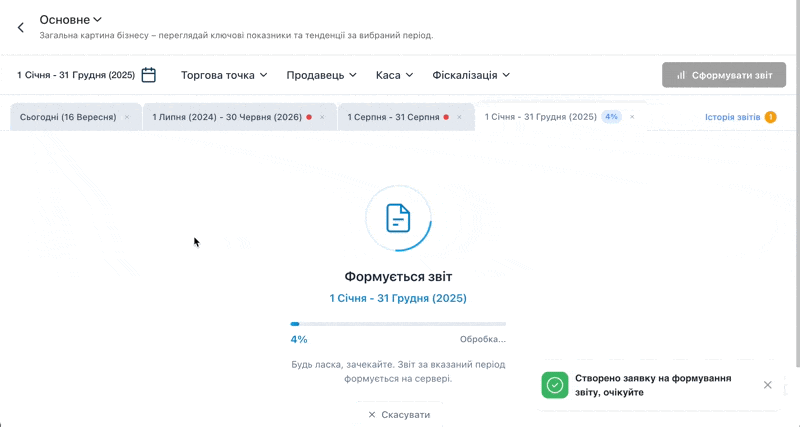The height and width of the screenshot is (427, 800).
Task: Dismiss the success notification toast
Action: (767, 385)
